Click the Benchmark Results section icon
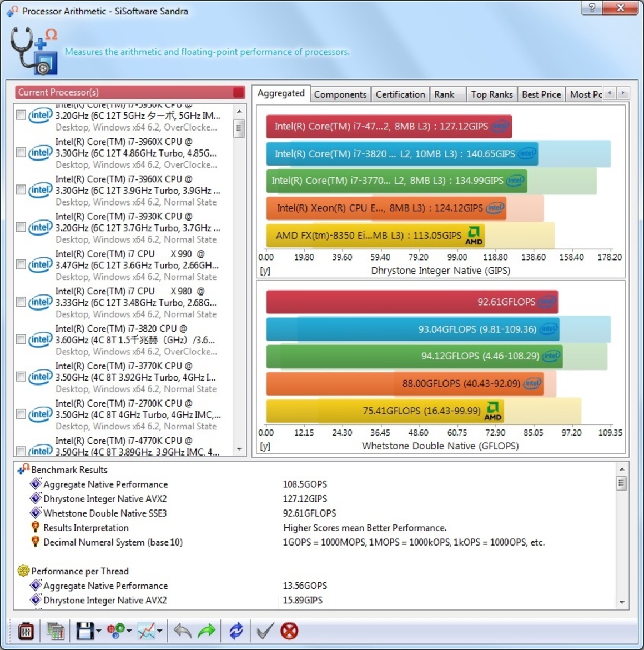The image size is (644, 650). tap(23, 469)
